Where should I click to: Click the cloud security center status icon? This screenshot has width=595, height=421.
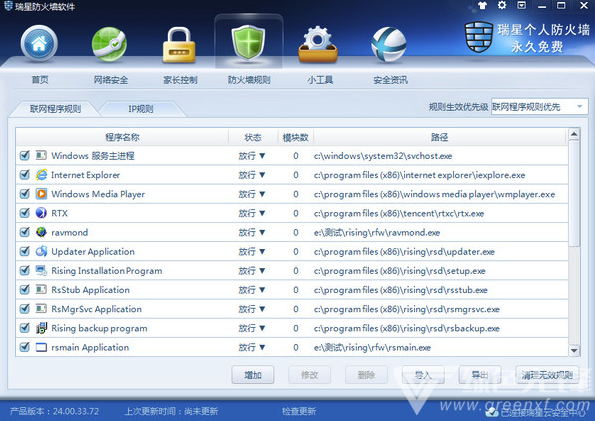click(492, 412)
